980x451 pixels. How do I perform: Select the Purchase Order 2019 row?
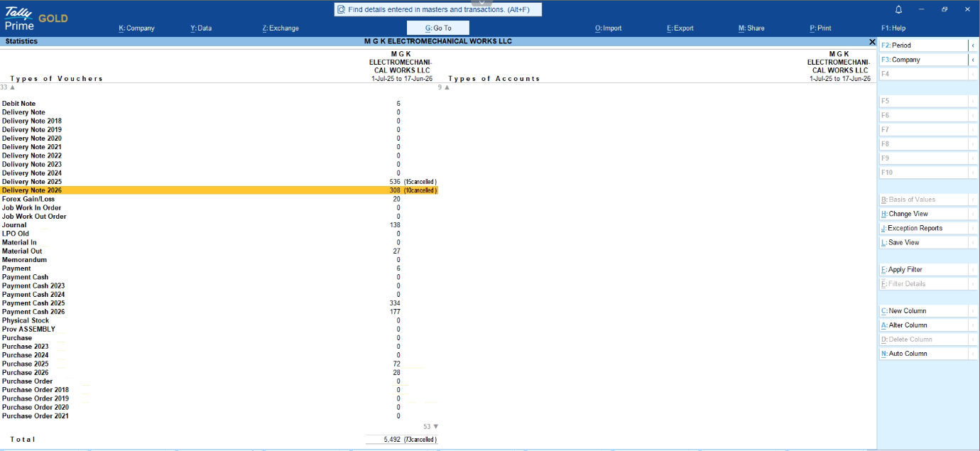point(219,398)
